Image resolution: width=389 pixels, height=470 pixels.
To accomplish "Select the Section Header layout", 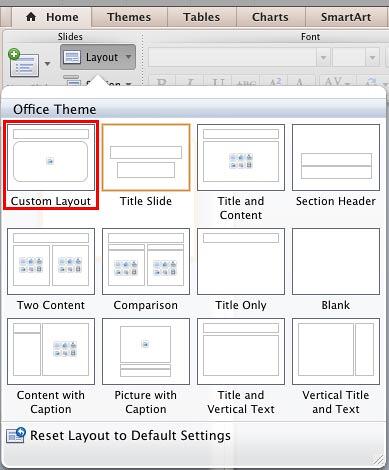I will click(336, 157).
